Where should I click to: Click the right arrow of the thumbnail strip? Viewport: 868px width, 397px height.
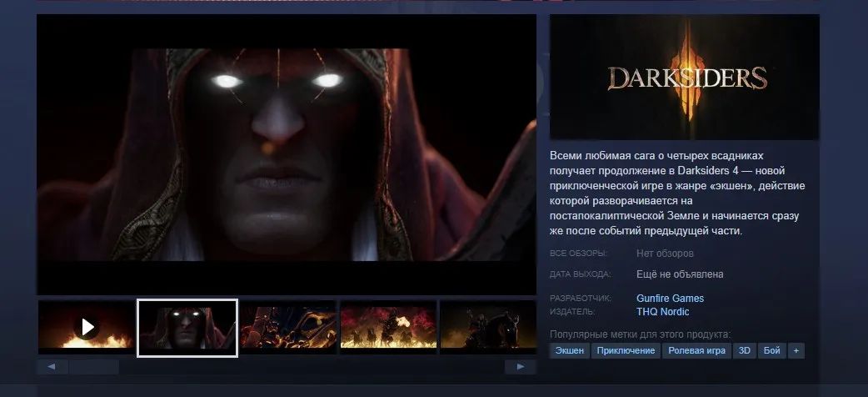[x=521, y=366]
